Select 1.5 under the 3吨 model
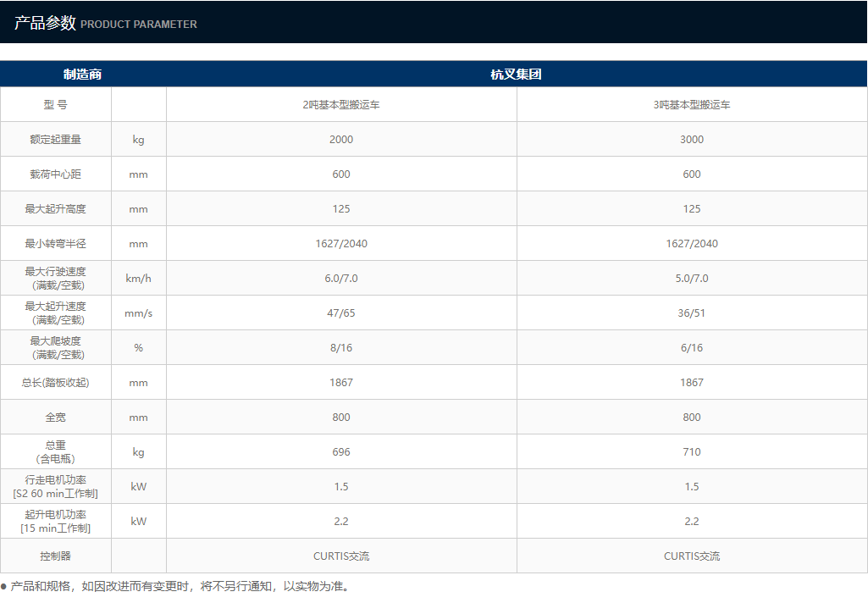The image size is (868, 614). 691,487
